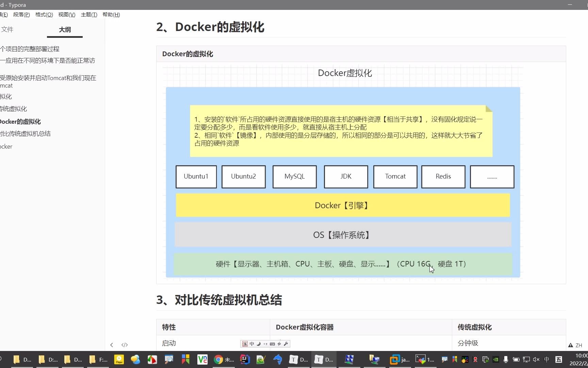Toggle IME punctuation mode icon
The height and width of the screenshot is (368, 588).
click(265, 344)
